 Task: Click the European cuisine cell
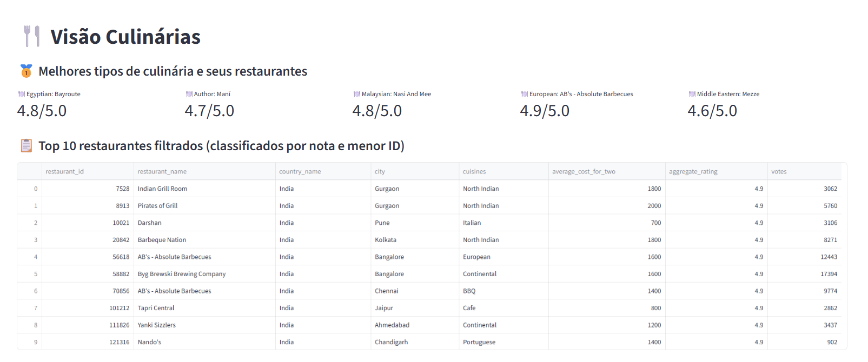click(x=503, y=257)
